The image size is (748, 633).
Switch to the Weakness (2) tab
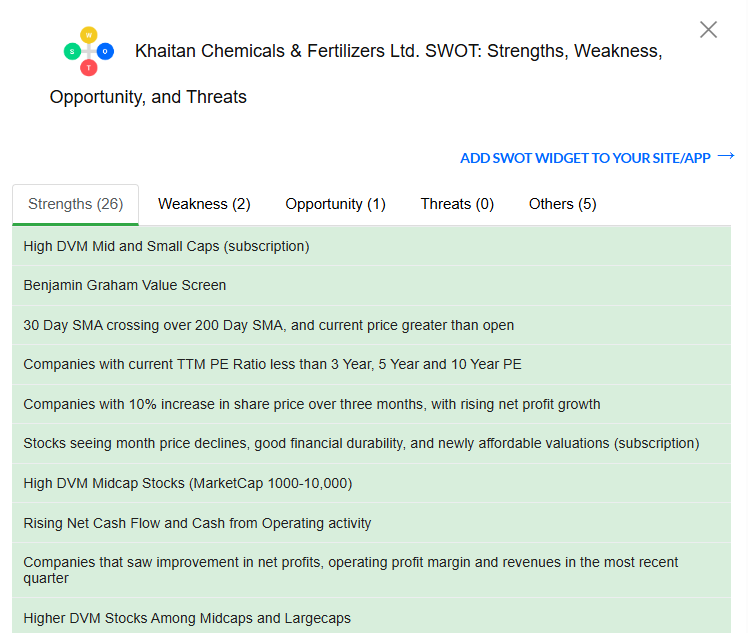[204, 204]
